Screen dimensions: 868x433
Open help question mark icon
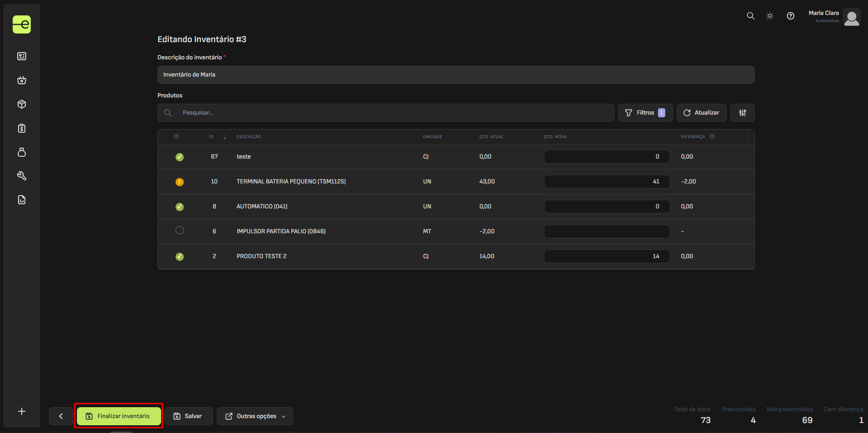pyautogui.click(x=790, y=16)
